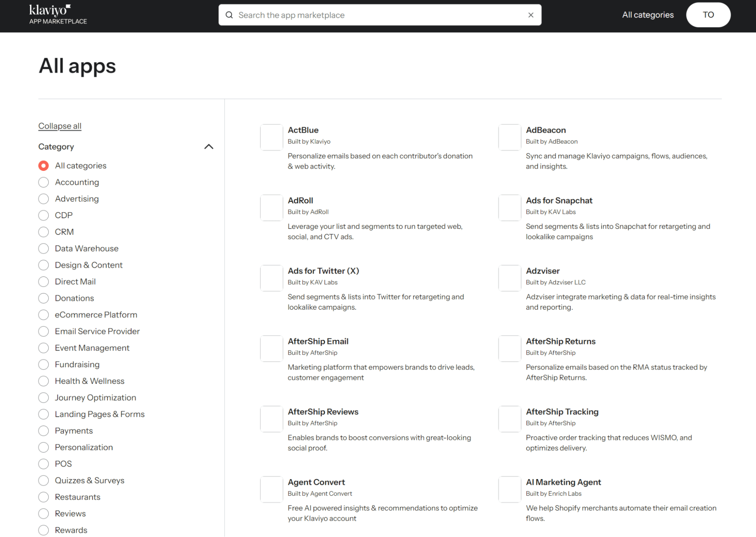Select the Payments category
This screenshot has width=756, height=537.
[43, 431]
